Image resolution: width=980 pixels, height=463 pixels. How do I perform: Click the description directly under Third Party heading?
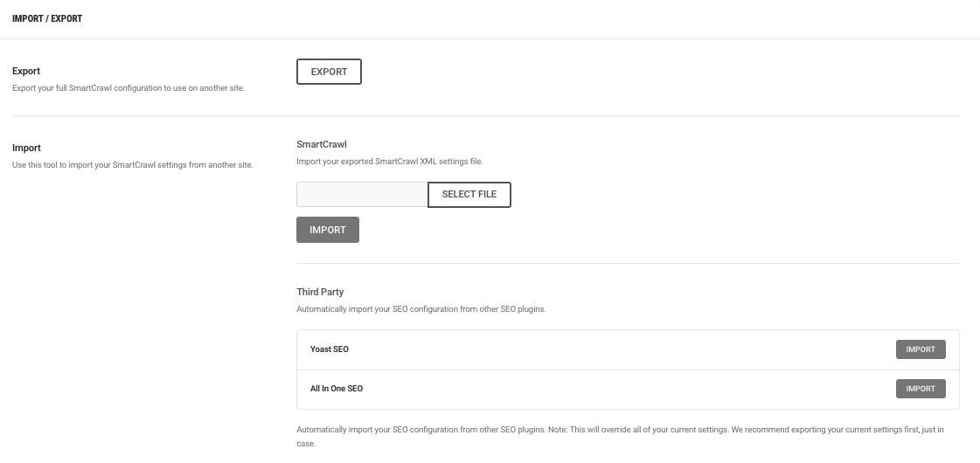(x=421, y=308)
